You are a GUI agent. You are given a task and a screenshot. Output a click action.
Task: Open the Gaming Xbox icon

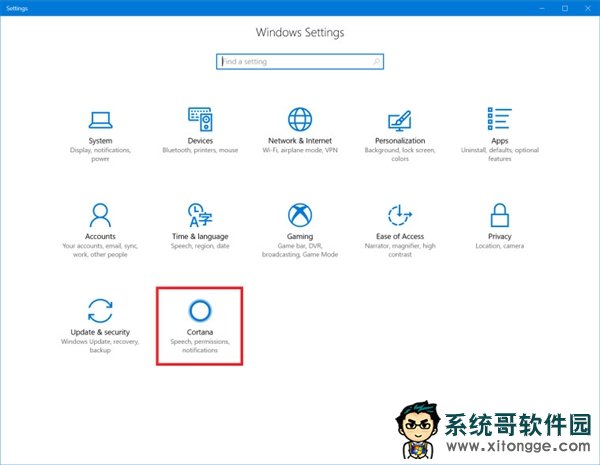point(300,215)
